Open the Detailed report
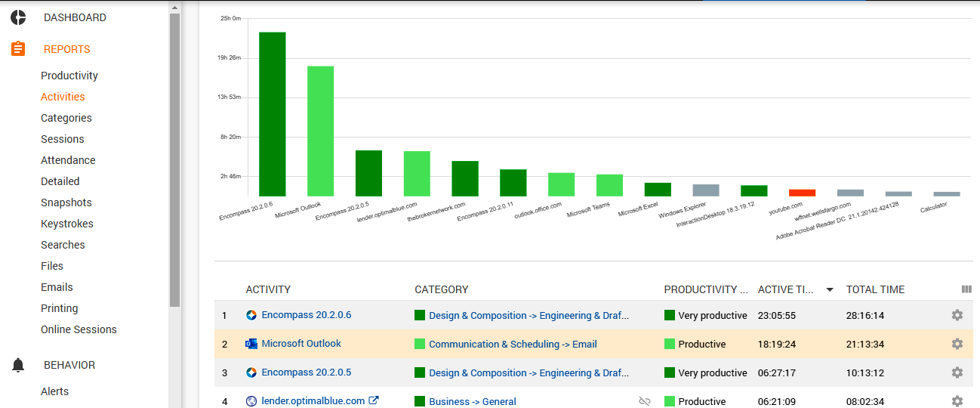Image resolution: width=980 pixels, height=408 pixels. (60, 181)
